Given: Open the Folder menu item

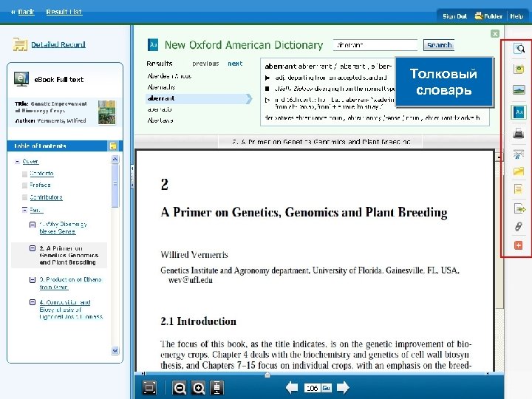Looking at the screenshot, I should [488, 16].
